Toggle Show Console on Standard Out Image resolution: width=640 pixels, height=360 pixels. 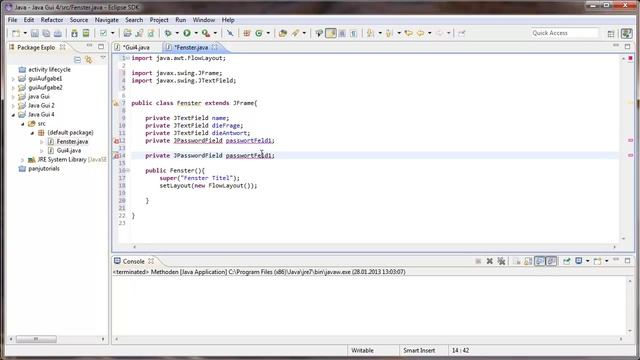pos(540,261)
